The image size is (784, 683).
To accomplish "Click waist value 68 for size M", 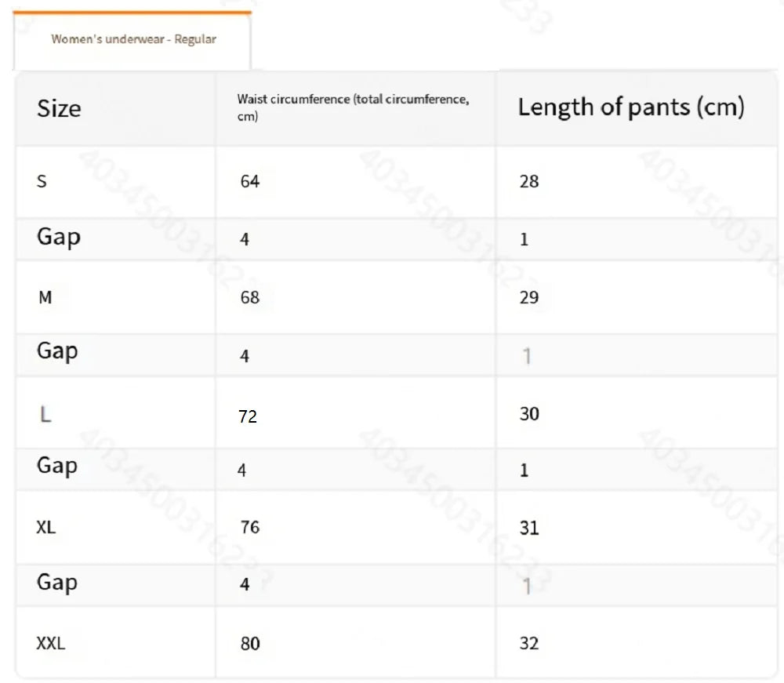I will point(250,297).
